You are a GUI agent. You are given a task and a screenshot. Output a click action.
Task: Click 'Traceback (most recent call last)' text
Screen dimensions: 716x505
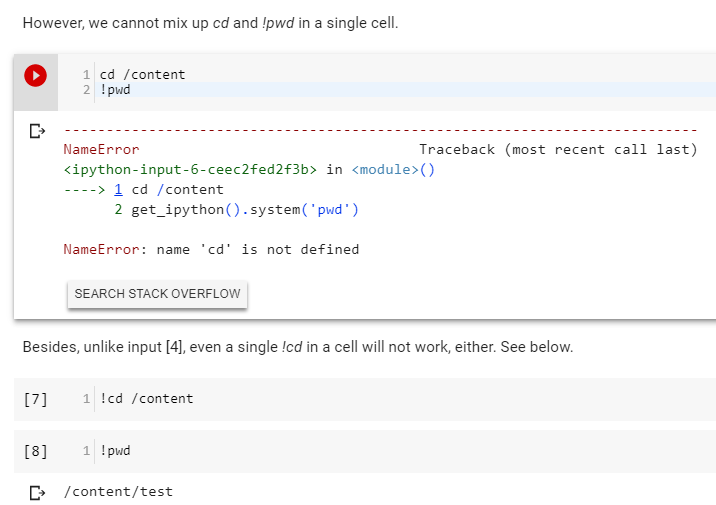click(x=558, y=149)
